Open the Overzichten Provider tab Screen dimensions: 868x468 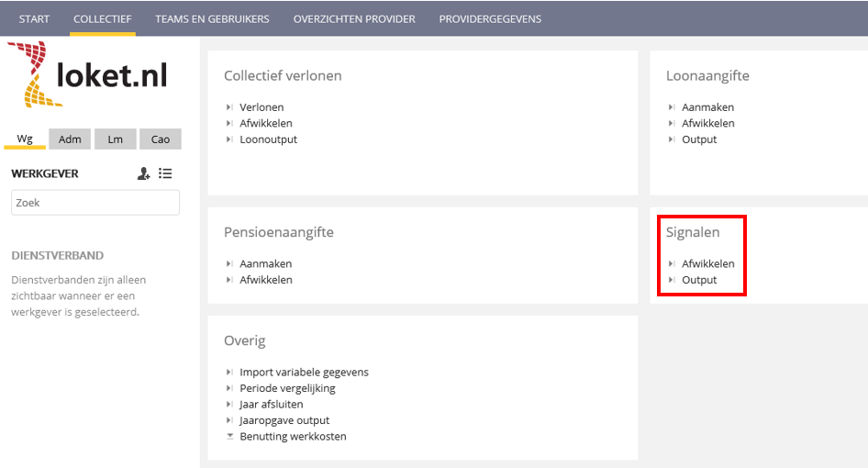tap(354, 18)
